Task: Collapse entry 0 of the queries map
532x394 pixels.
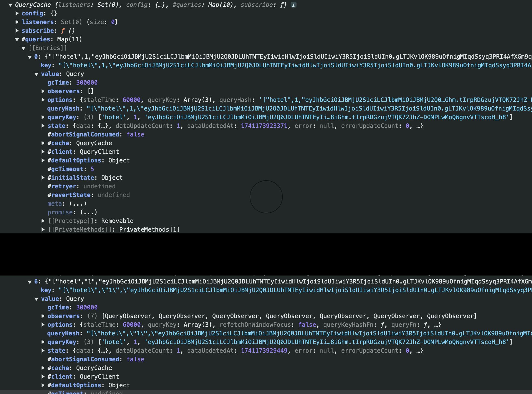Action: point(30,57)
